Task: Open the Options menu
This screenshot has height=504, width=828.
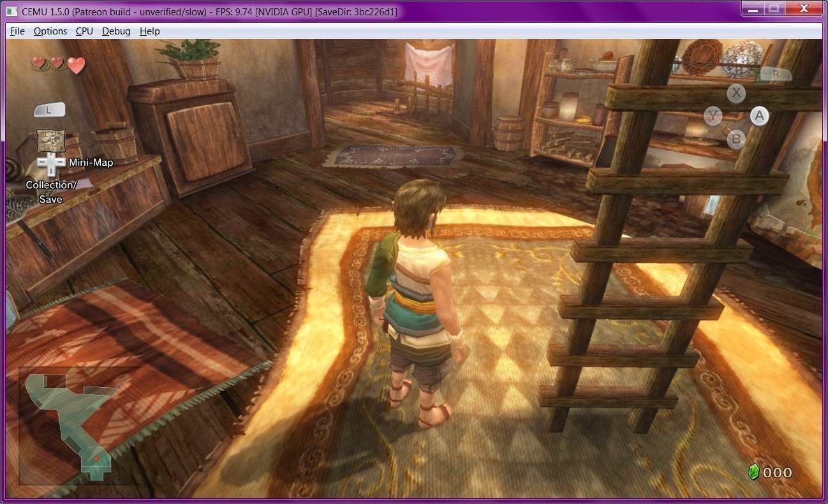Action: [50, 31]
